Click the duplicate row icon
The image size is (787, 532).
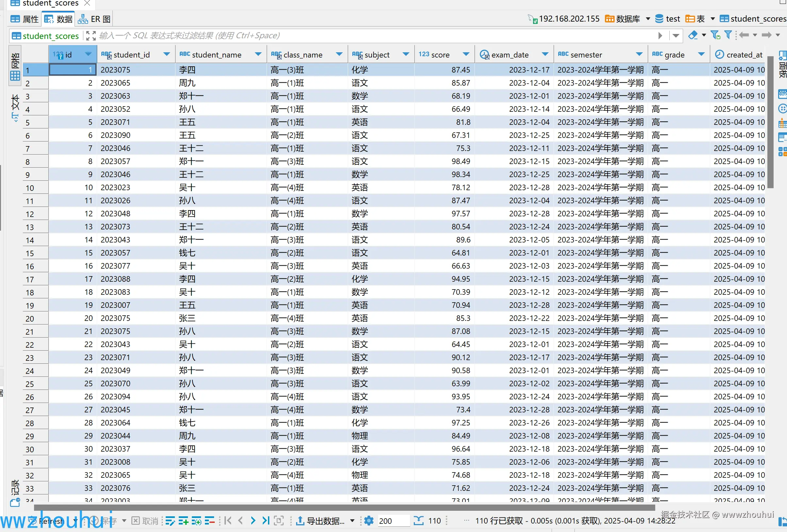[x=196, y=521]
